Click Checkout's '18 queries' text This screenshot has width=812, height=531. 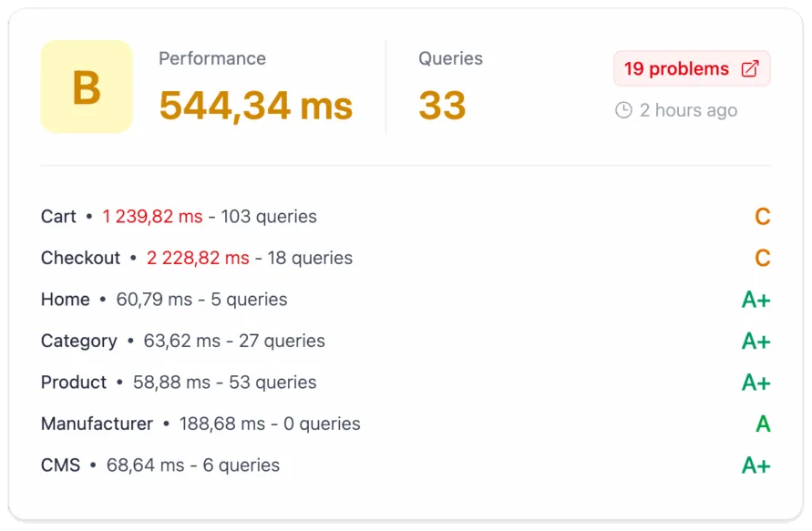click(310, 258)
